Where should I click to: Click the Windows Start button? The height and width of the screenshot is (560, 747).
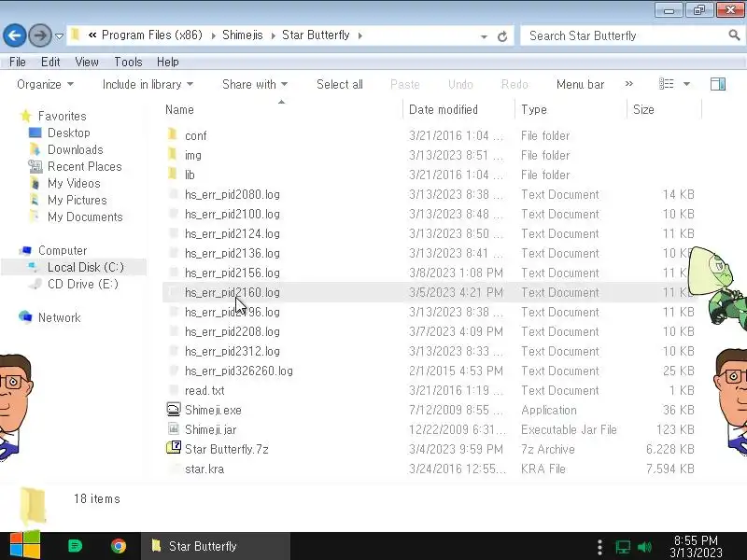pos(25,545)
